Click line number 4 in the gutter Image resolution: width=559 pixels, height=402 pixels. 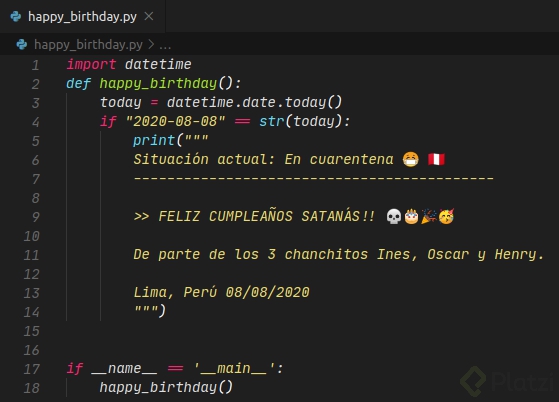pos(35,122)
